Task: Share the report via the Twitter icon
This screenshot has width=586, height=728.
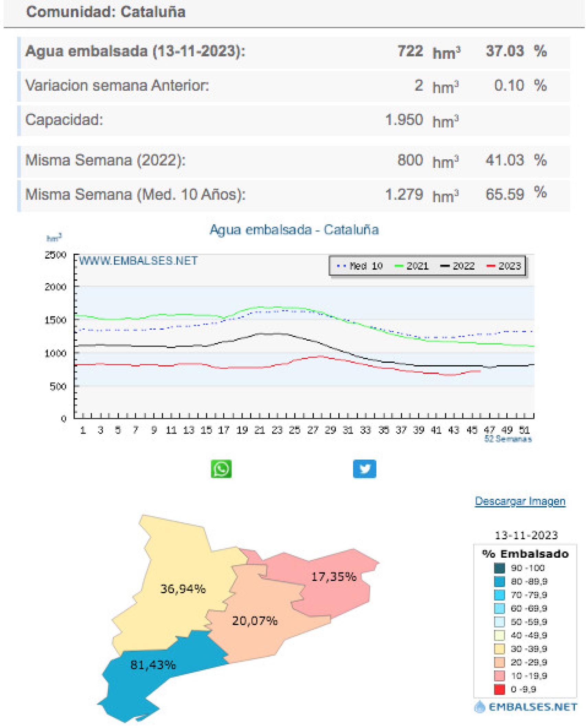Action: tap(365, 470)
